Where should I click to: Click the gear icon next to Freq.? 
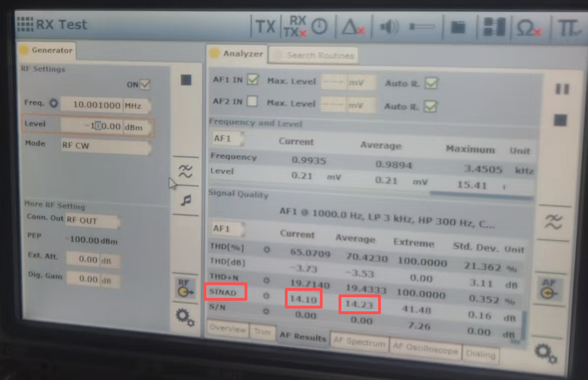click(53, 103)
